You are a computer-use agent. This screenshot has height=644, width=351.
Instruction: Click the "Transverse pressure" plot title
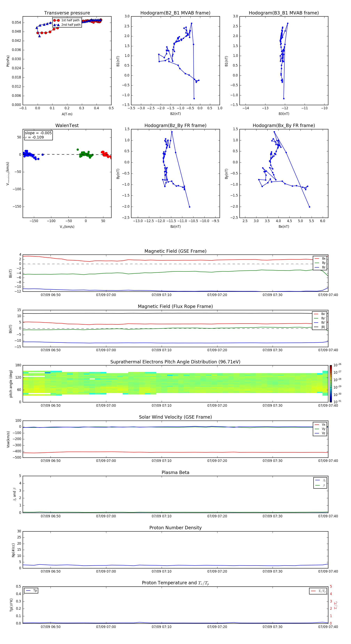point(67,13)
